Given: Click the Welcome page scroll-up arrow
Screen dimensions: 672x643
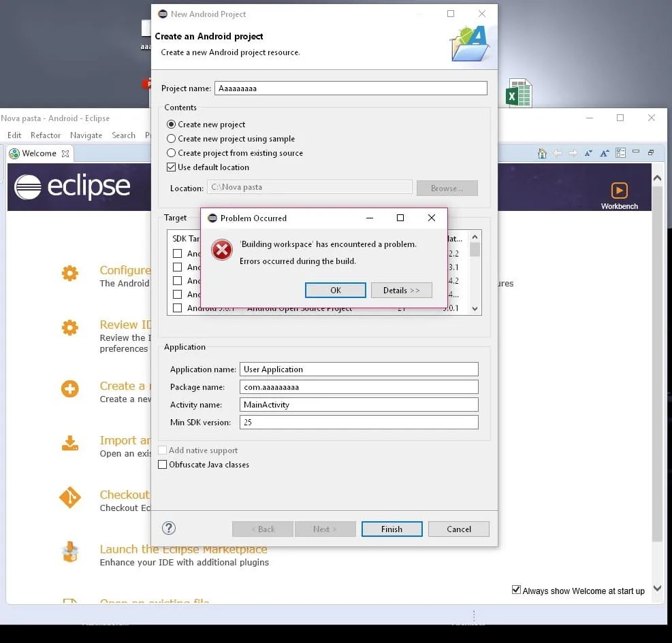Looking at the screenshot, I should pos(658,178).
